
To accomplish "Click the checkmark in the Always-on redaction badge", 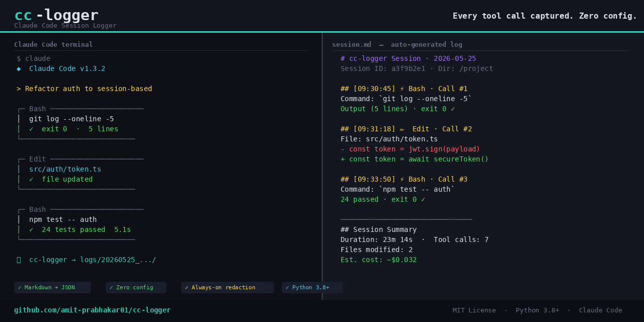I will pyautogui.click(x=187, y=288).
